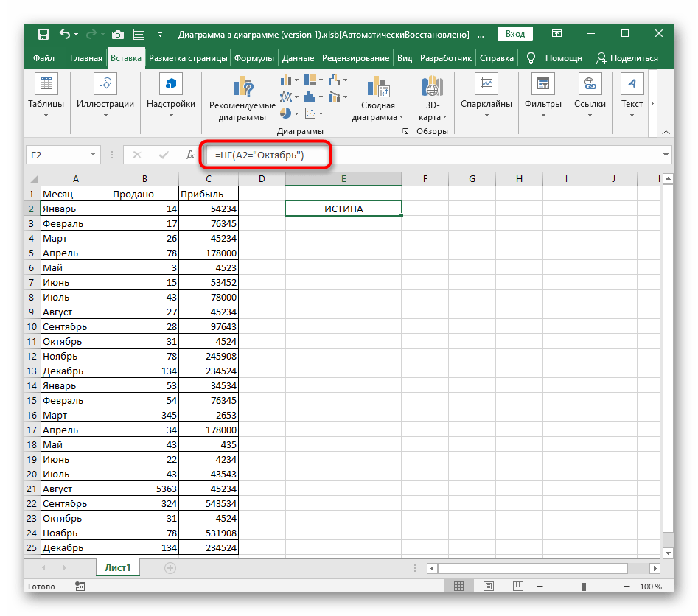Undo the last action

click(65, 35)
